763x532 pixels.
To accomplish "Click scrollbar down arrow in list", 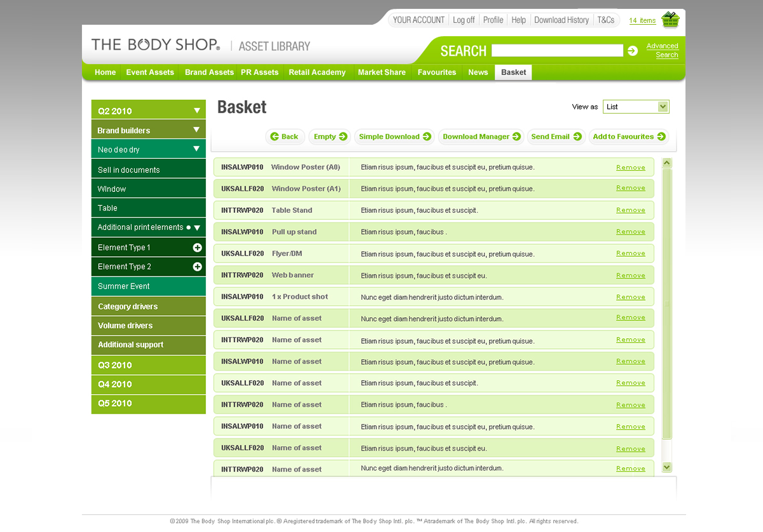I will 666,467.
